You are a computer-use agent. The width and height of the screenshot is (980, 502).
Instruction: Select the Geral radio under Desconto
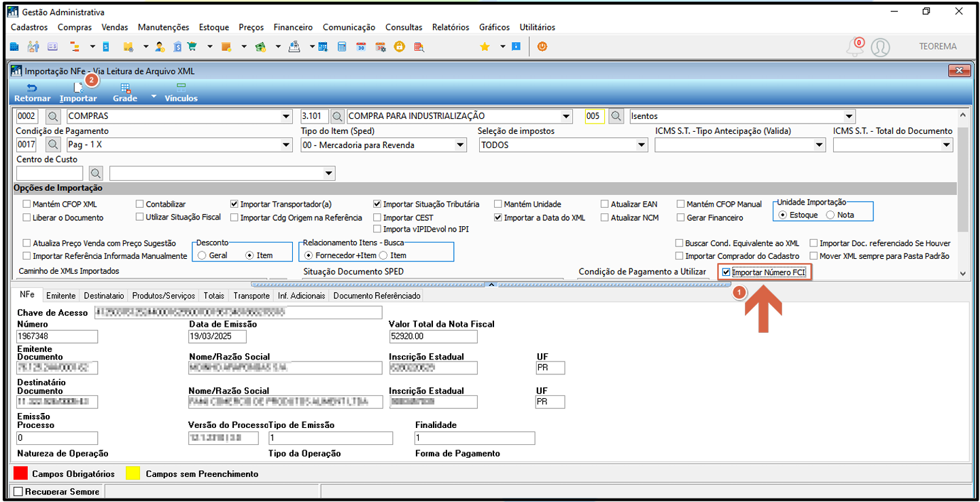[202, 255]
